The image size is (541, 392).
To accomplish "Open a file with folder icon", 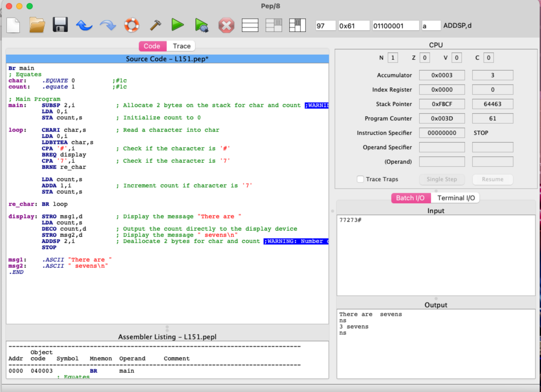I will point(37,25).
